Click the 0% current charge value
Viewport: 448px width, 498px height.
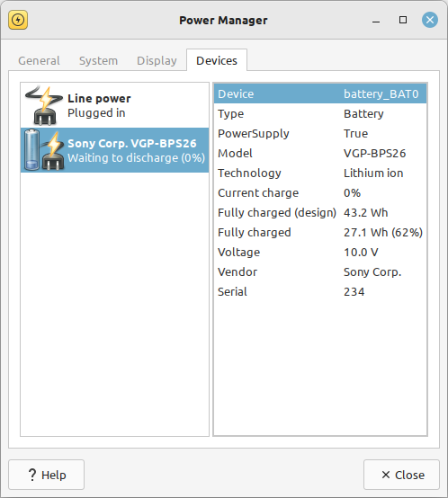click(352, 192)
